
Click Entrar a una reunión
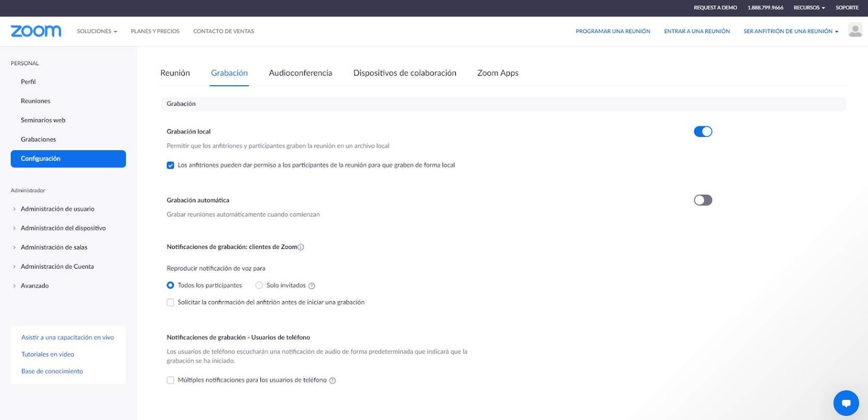click(x=697, y=31)
